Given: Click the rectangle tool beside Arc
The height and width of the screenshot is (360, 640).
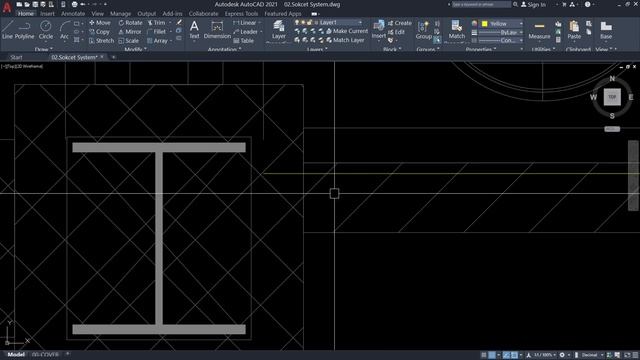Looking at the screenshot, I should [x=77, y=23].
